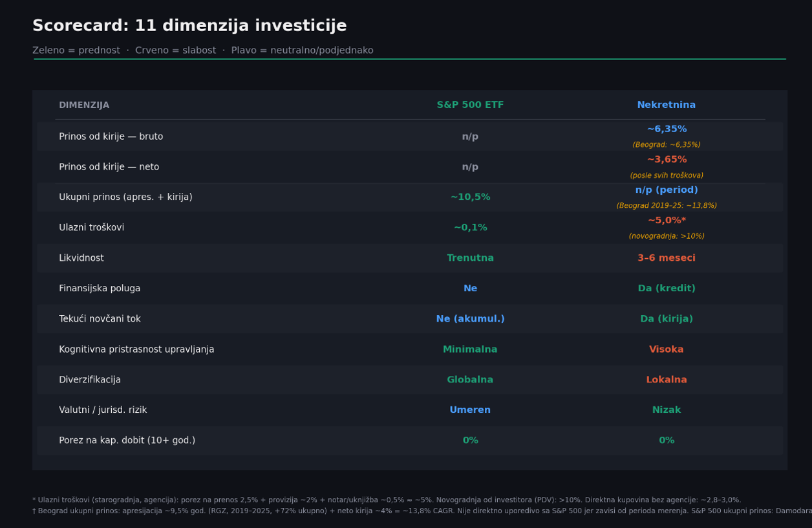Image resolution: width=812 pixels, height=528 pixels.
Task: Select row label "Ukupni prinos (apres. + kirija)"
Action: 125,197
